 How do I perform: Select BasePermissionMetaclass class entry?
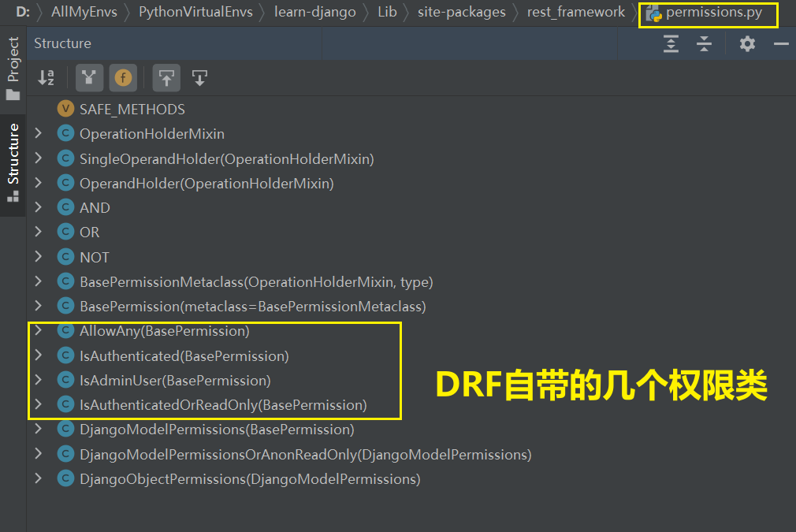tap(256, 281)
